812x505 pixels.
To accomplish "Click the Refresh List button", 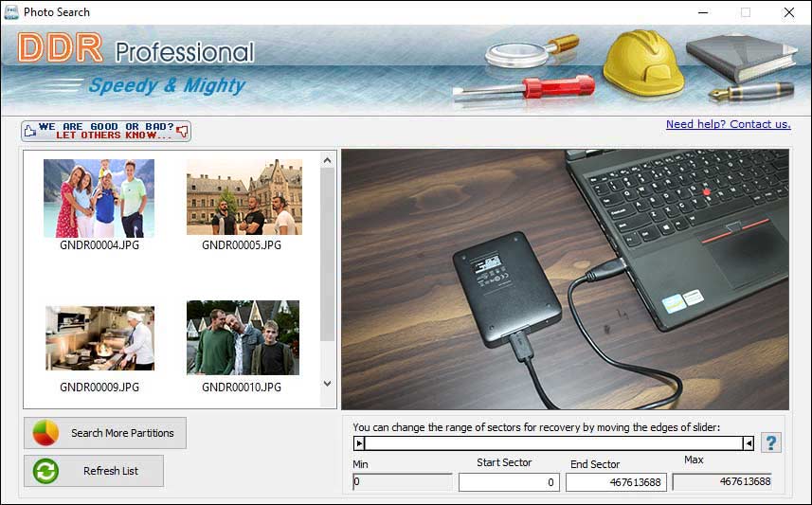I will (94, 471).
